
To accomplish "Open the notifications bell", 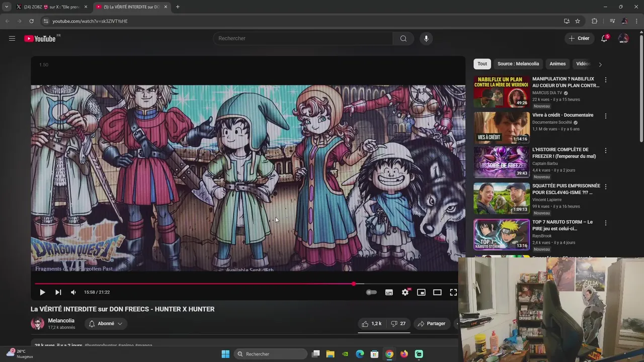I will coord(604,38).
